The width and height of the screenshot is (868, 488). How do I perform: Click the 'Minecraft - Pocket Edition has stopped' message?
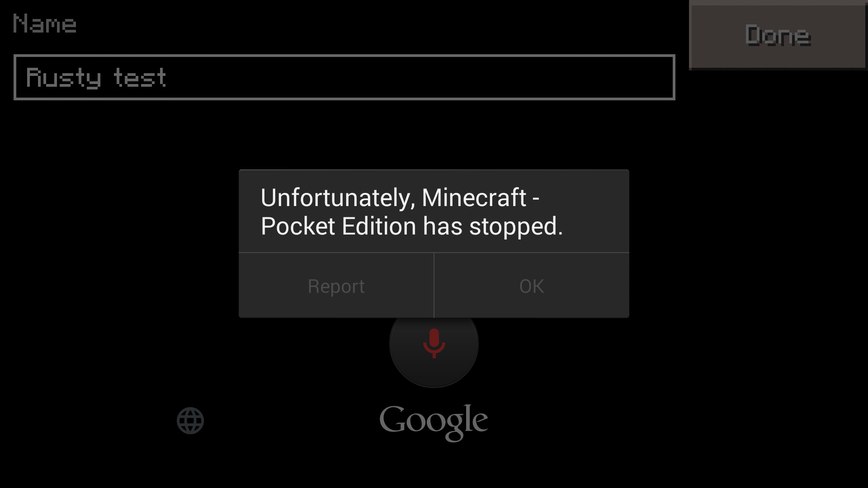(411, 211)
